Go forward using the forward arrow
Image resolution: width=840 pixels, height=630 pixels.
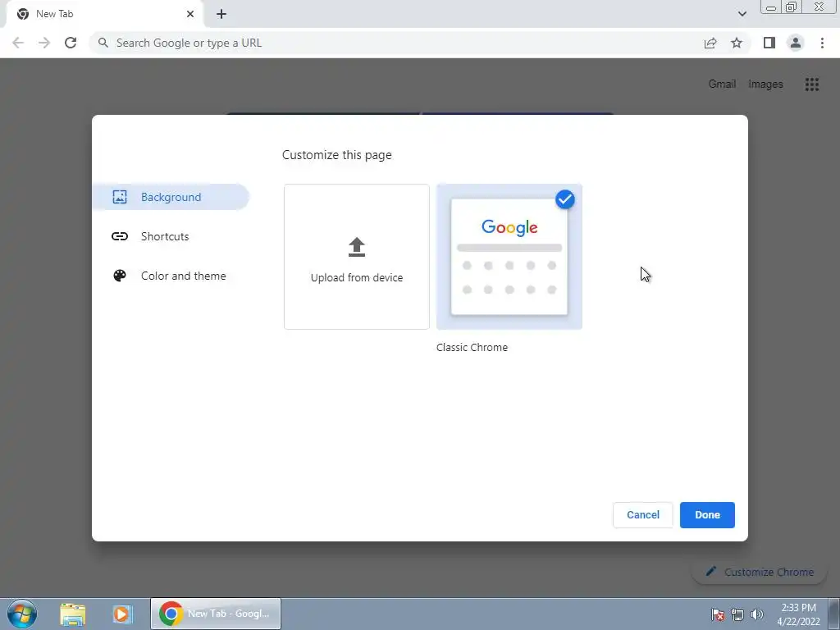[44, 43]
